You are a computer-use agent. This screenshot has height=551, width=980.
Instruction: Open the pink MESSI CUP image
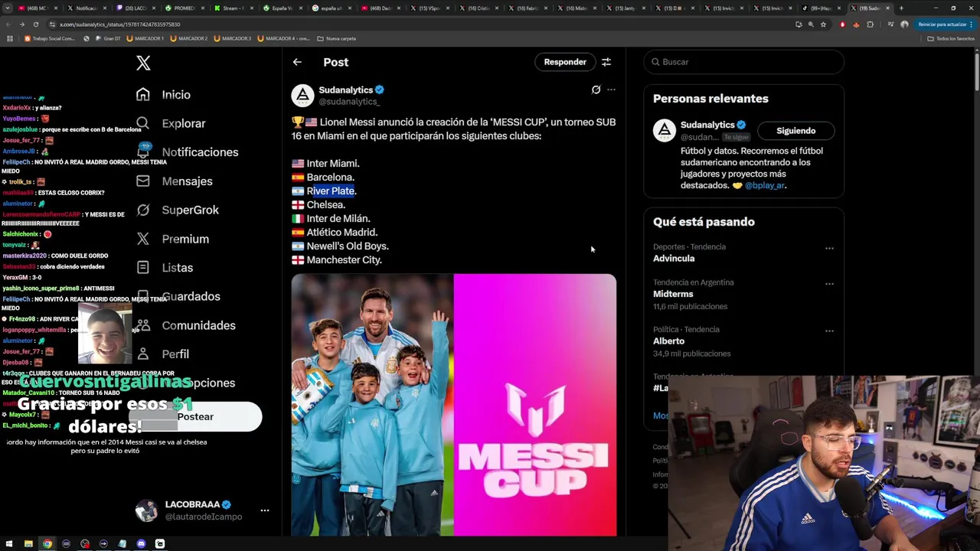(x=535, y=405)
